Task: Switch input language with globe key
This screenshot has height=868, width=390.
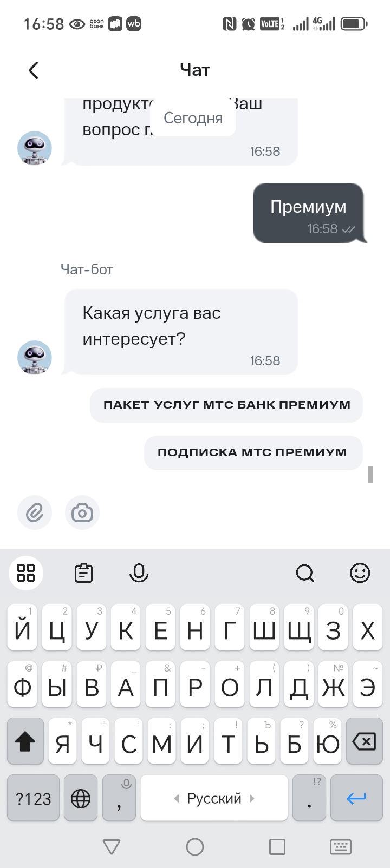Action: coord(81,798)
